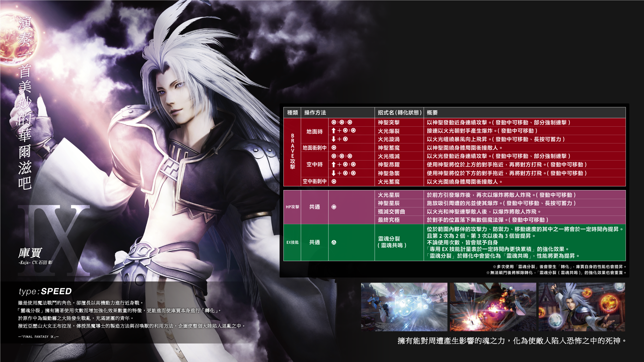Click the 空中衝刺中 condition cell
This screenshot has height=362, width=644.
click(315, 181)
